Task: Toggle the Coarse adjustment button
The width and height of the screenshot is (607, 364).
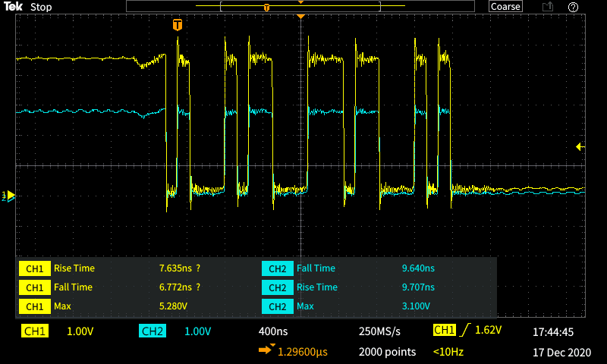Action: pyautogui.click(x=505, y=7)
